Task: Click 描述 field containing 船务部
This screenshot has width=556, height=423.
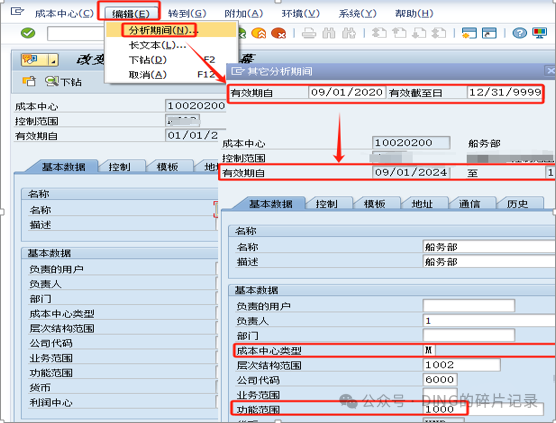Action: pos(489,262)
